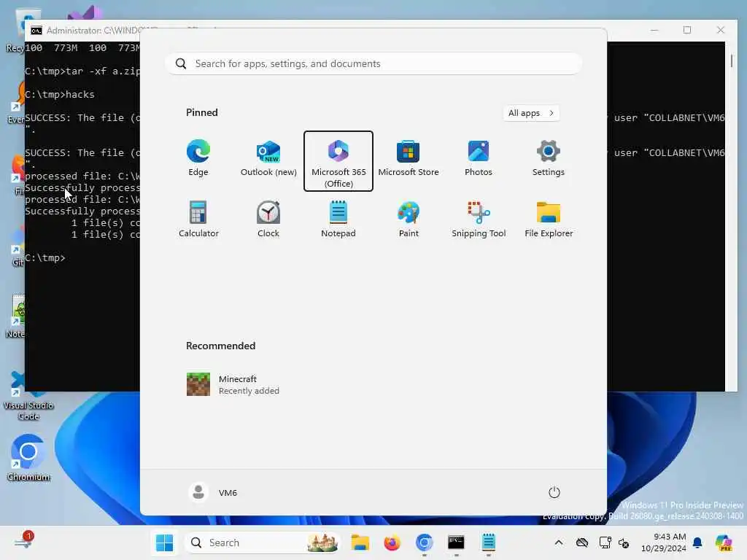Maximize the Administrator Command Prompt window

[687, 30]
